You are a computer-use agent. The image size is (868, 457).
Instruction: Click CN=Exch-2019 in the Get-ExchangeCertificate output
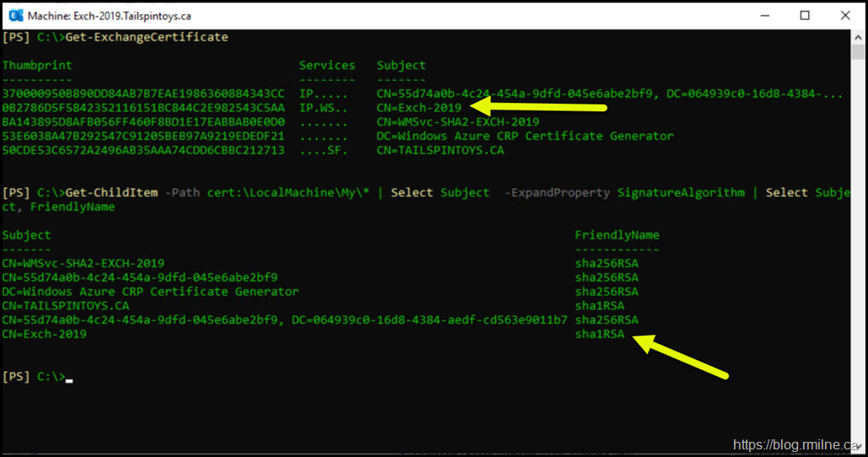tap(419, 108)
